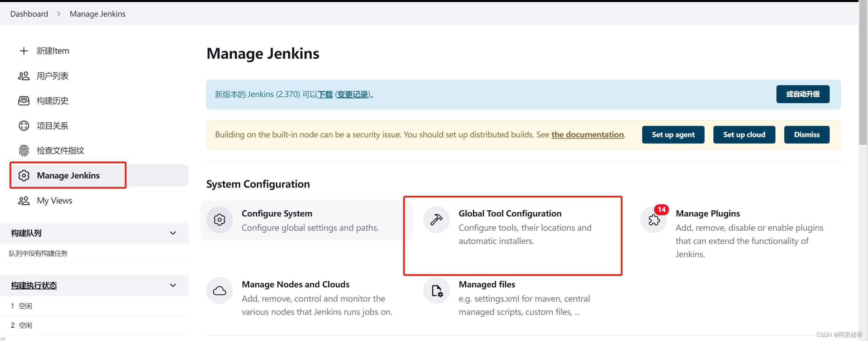Click the people icon beside My Views
868x341 pixels.
pos(24,201)
